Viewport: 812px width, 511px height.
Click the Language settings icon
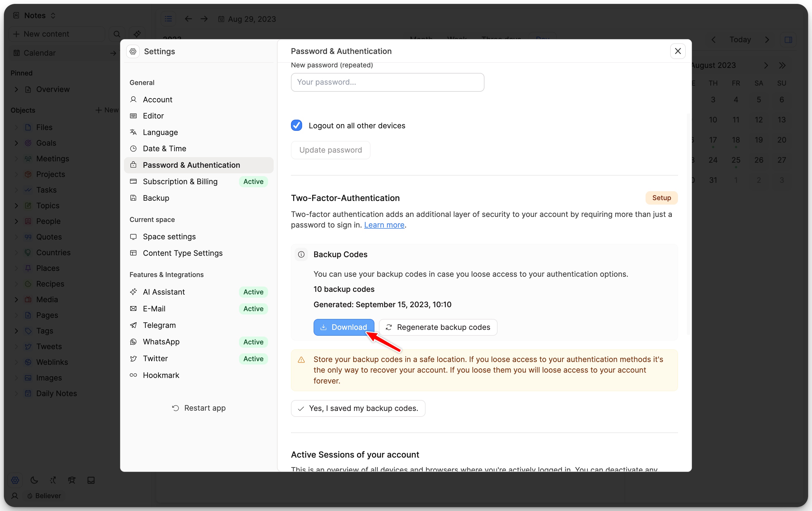click(134, 132)
